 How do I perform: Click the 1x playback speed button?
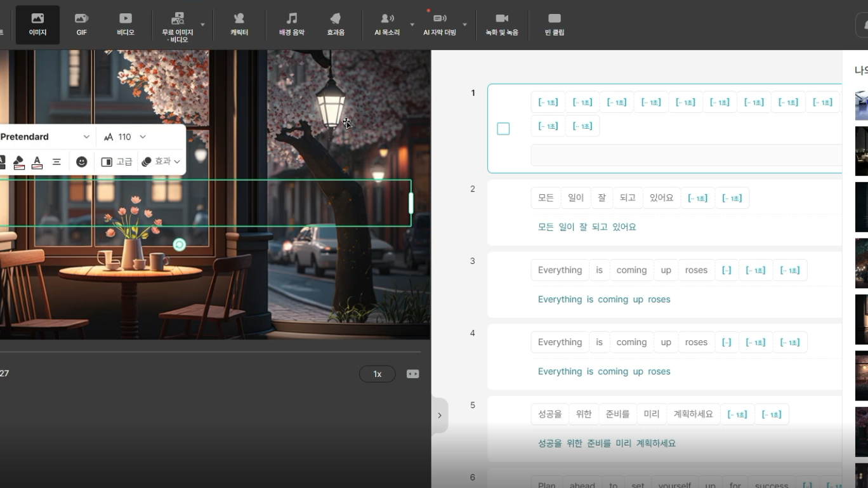point(377,374)
